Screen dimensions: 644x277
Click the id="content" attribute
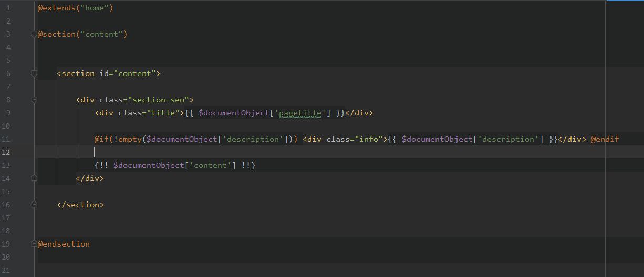128,74
